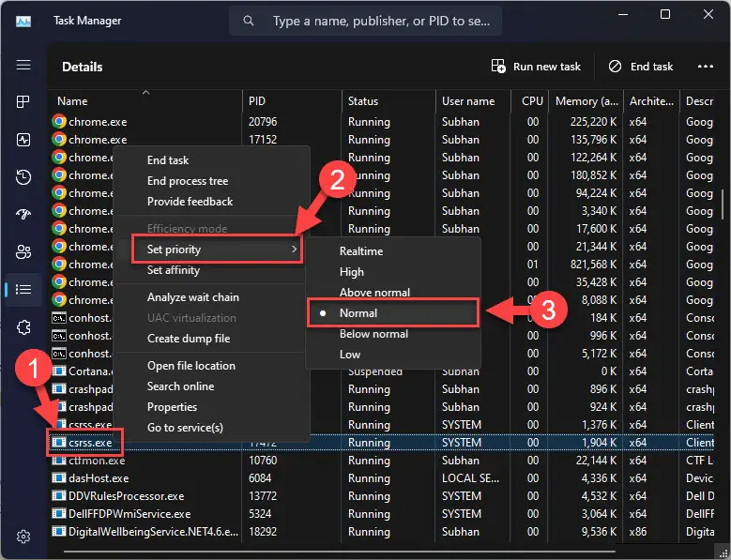The image size is (731, 560).
Task: Click the End task toolbar button
Action: tap(641, 67)
